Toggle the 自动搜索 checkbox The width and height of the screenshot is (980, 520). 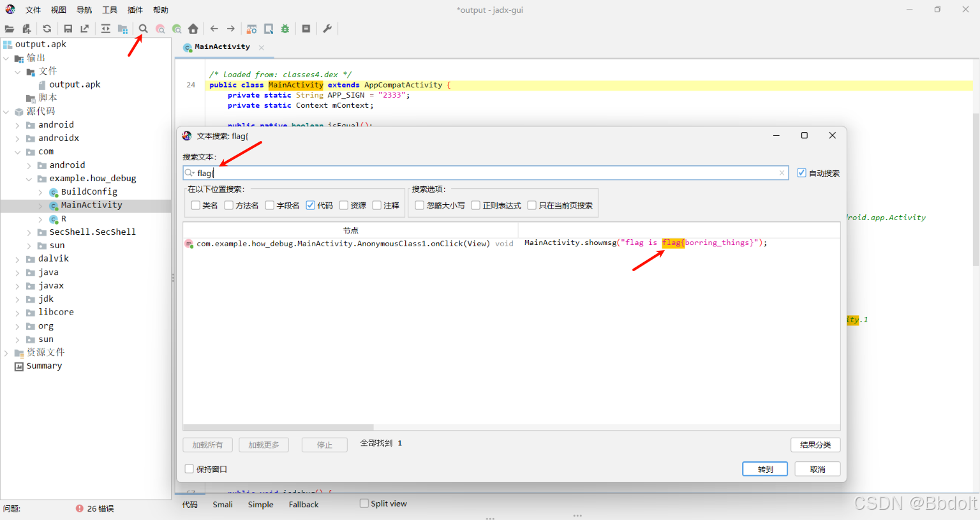(x=802, y=173)
